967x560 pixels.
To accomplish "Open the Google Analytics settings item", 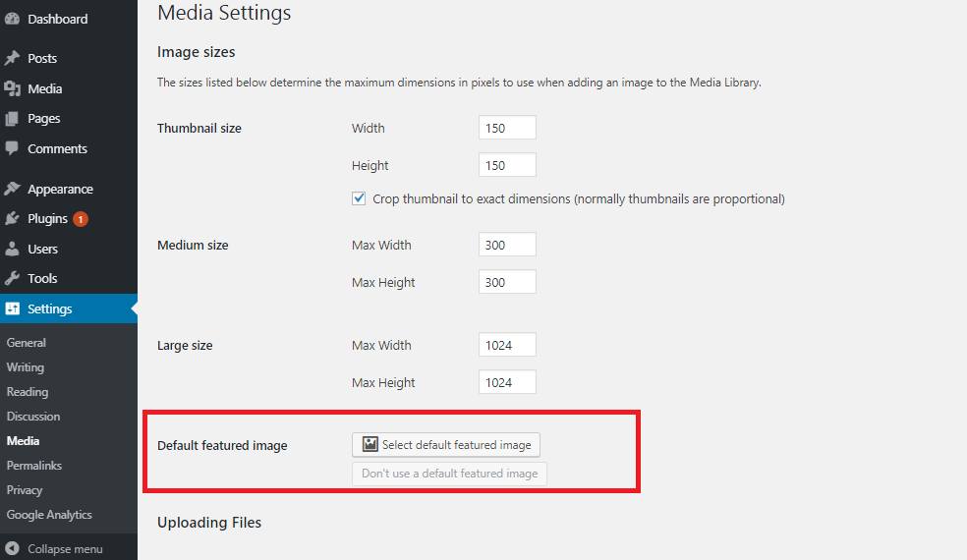I will point(49,515).
